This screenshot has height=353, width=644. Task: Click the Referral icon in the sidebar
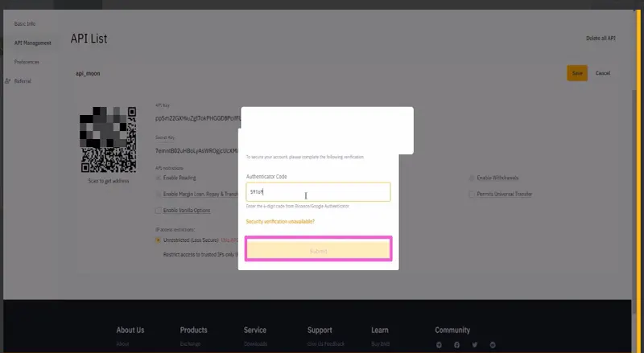pos(7,81)
